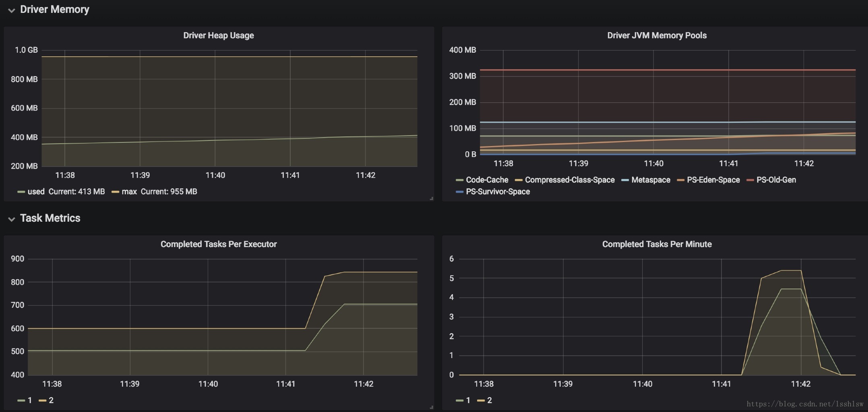Toggle the Code-Cache series in the legend

pos(487,180)
